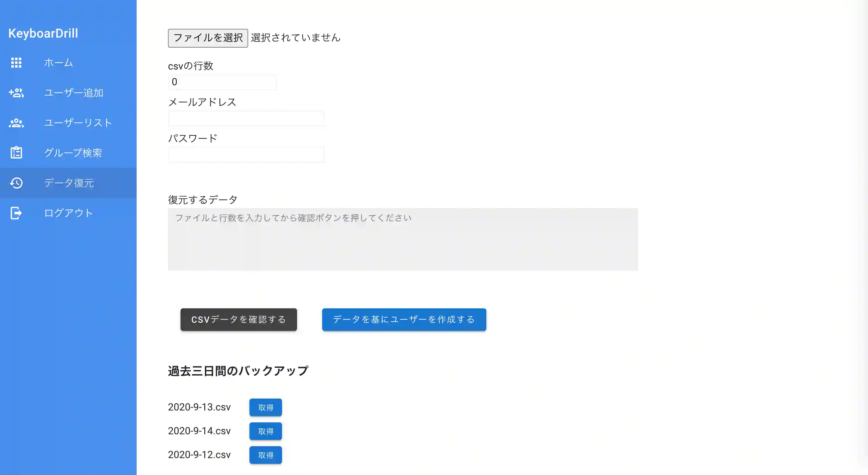The height and width of the screenshot is (475, 868).
Task: Click the ファイルを選択 file button
Action: tap(208, 38)
